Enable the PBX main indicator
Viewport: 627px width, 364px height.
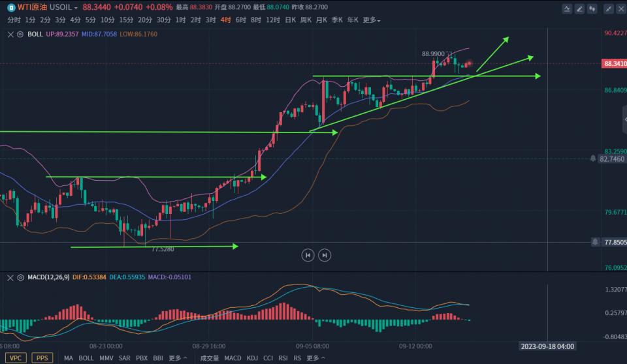[142, 358]
